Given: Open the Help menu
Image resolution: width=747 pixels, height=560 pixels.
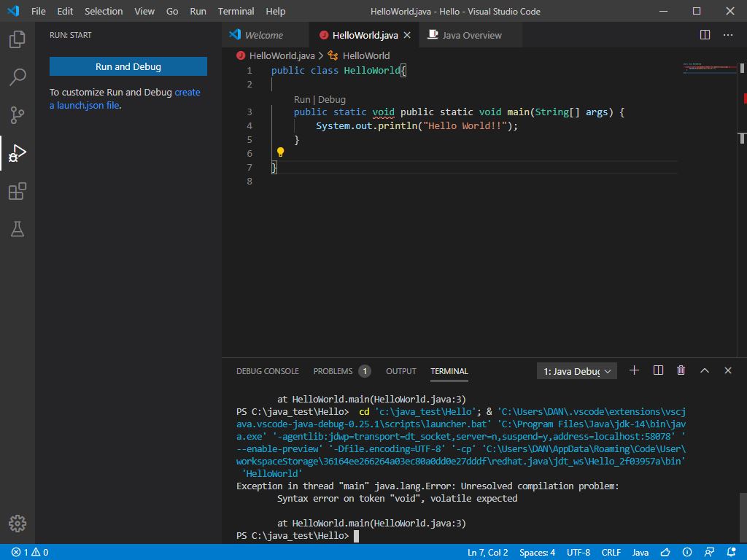Looking at the screenshot, I should (275, 11).
